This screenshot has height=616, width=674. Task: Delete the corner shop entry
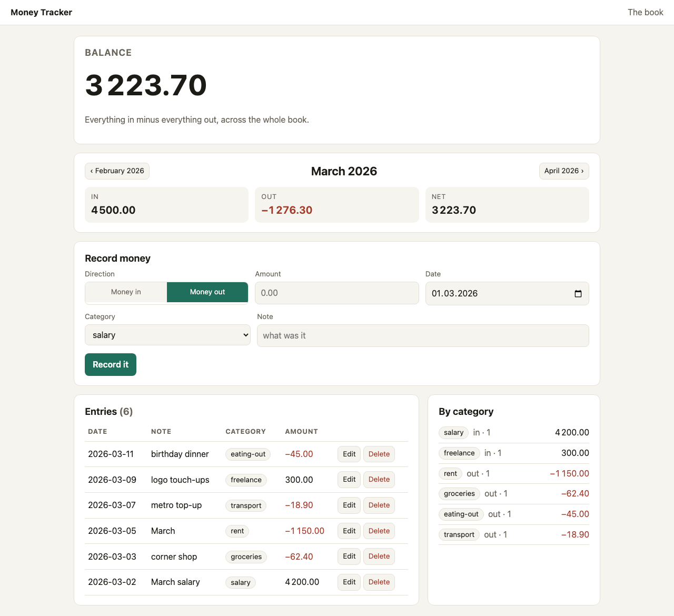379,557
